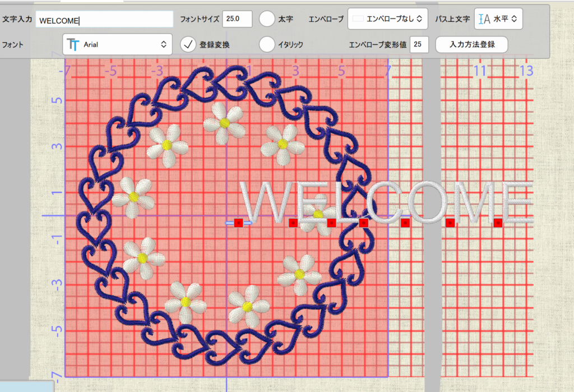
Task: Click the 文字入力 field containing WELCOME
Action: click(x=104, y=20)
